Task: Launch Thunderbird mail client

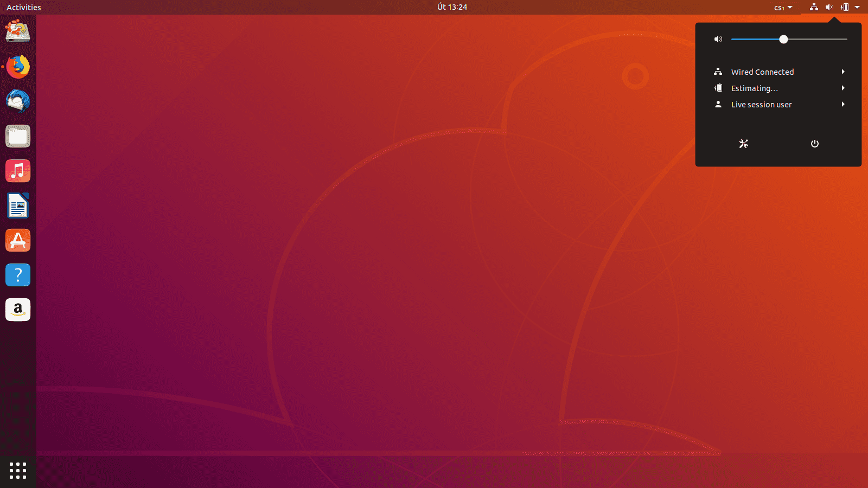Action: [x=18, y=101]
